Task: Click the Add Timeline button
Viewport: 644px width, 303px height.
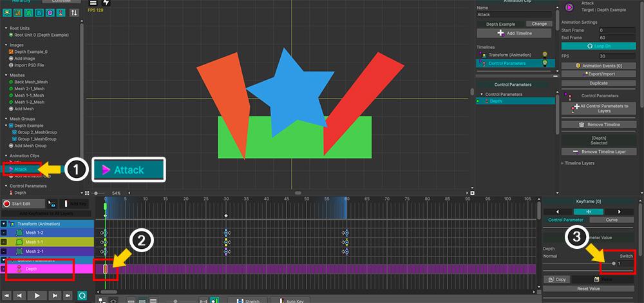Action: point(513,33)
